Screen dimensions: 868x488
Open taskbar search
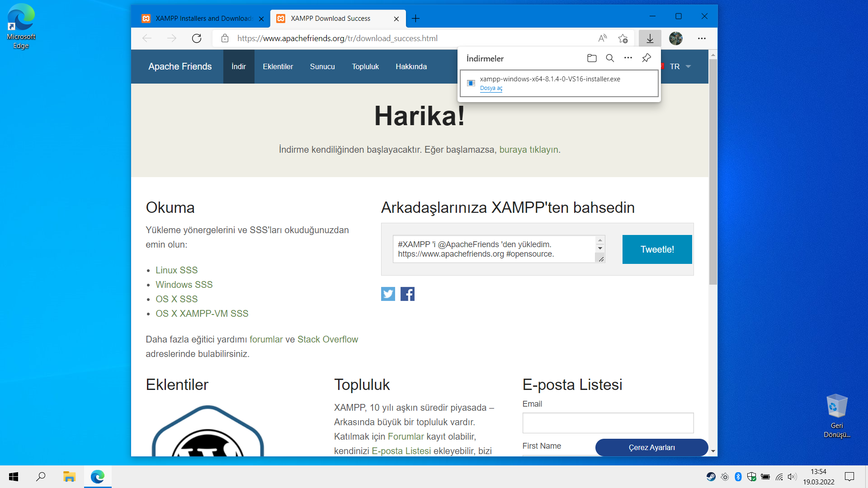pyautogui.click(x=41, y=477)
